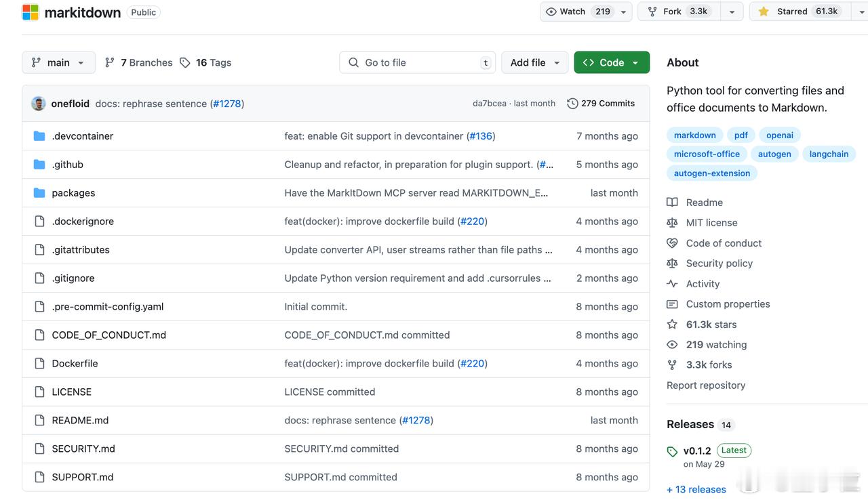The image size is (868, 502).
Task: Click the Report repository link
Action: 706,385
